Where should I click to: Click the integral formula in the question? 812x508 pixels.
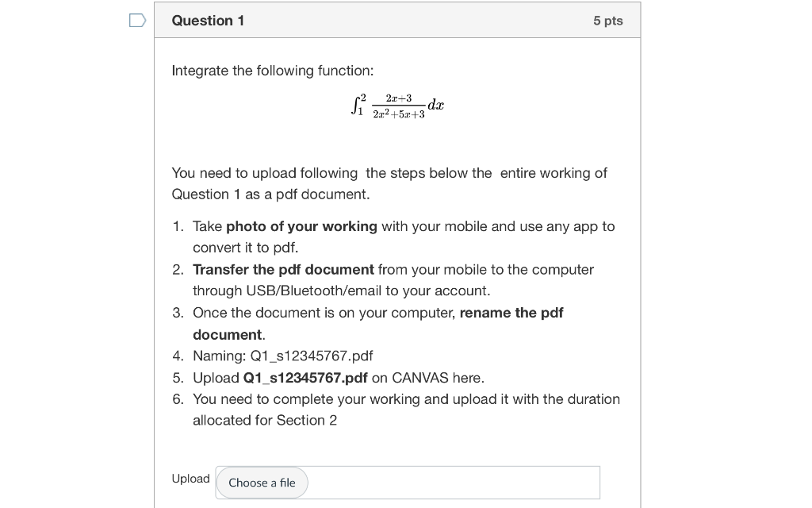click(396, 106)
